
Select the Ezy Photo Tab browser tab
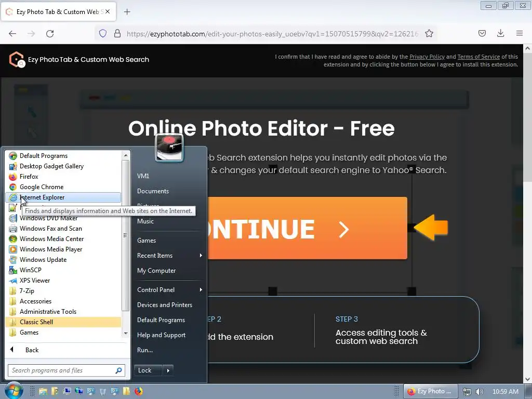coord(58,12)
